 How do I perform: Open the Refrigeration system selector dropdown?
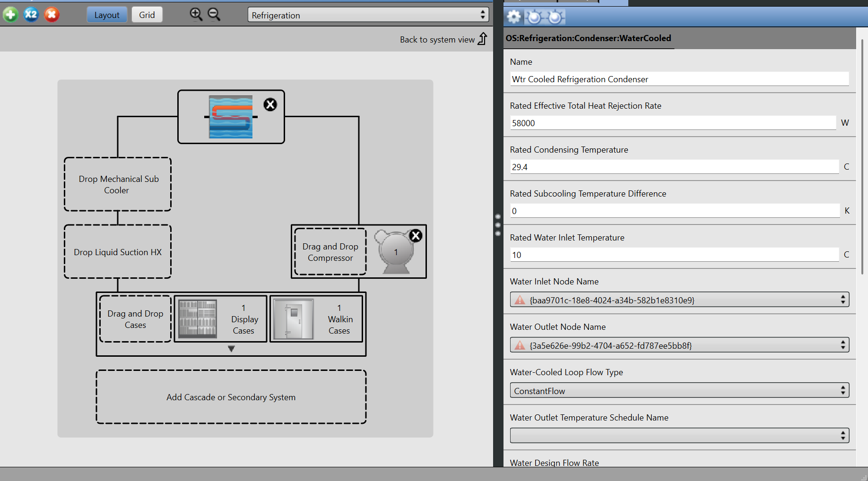click(368, 15)
